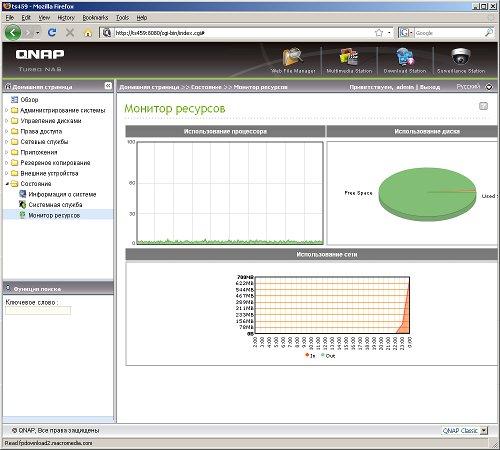This screenshot has width=500, height=450.
Task: Collapse the left navigation panel
Action: point(108,86)
